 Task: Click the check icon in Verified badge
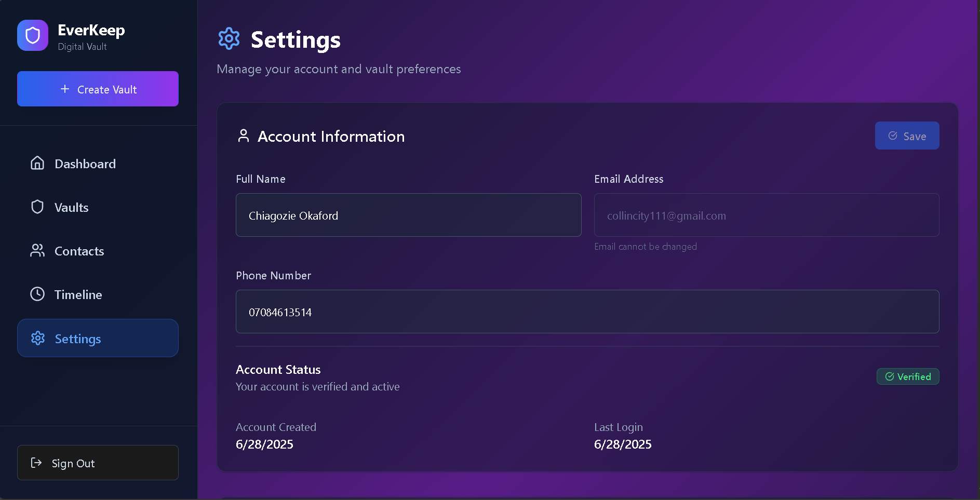click(890, 376)
